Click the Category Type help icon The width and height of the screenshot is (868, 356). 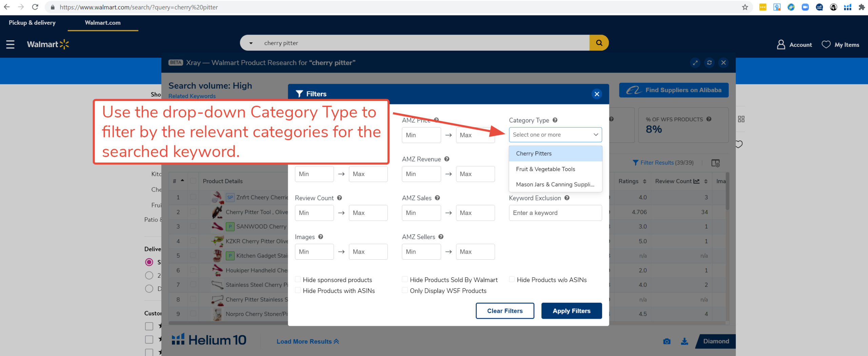tap(555, 120)
